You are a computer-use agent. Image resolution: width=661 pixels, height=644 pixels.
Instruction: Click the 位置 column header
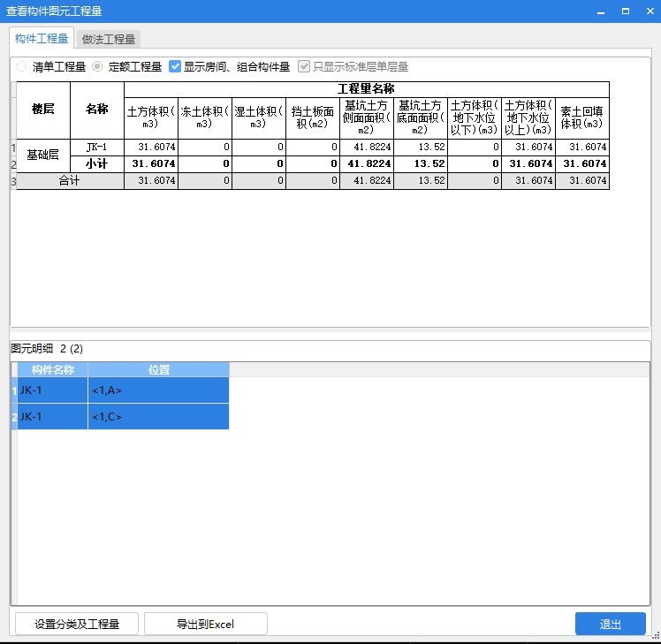point(159,369)
